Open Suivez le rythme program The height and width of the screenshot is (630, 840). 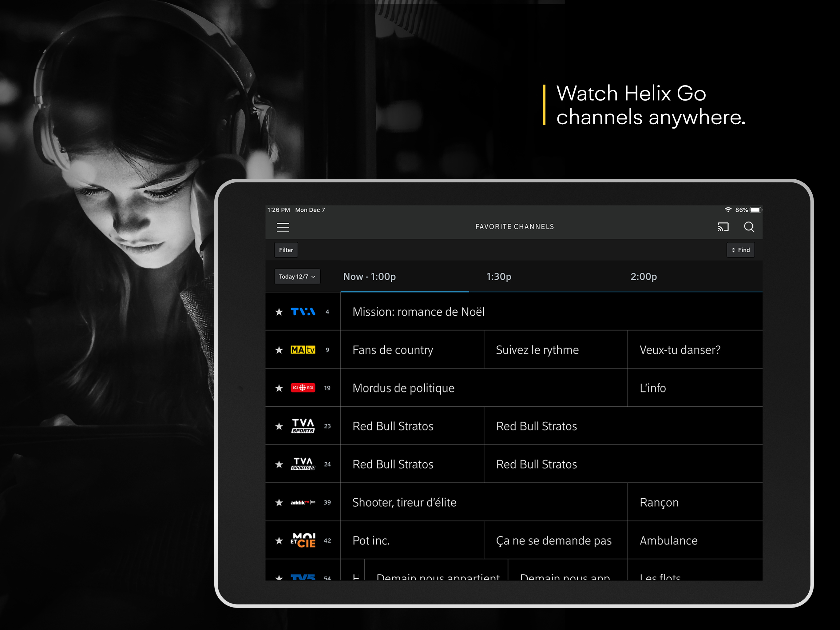(x=556, y=349)
